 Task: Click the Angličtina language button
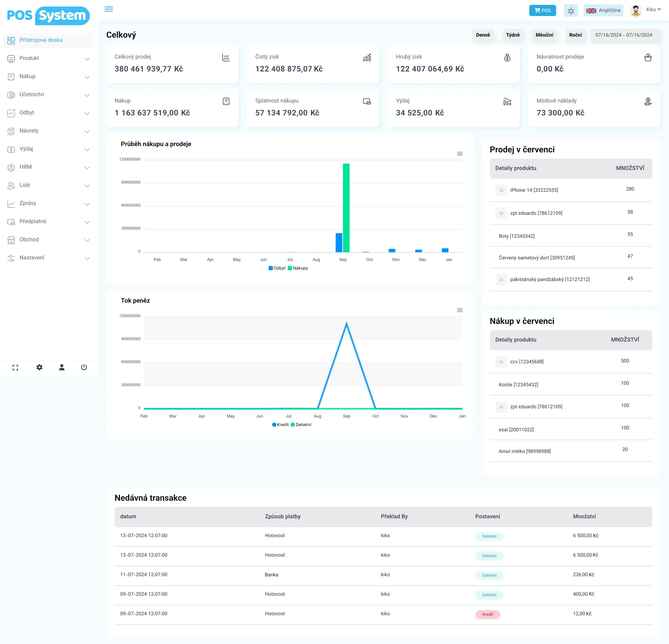pos(603,10)
